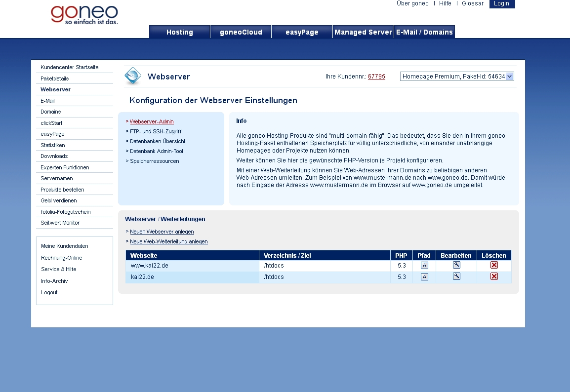This screenshot has width=570, height=392.
Task: Open the Hilfe link
Action: pyautogui.click(x=445, y=3)
